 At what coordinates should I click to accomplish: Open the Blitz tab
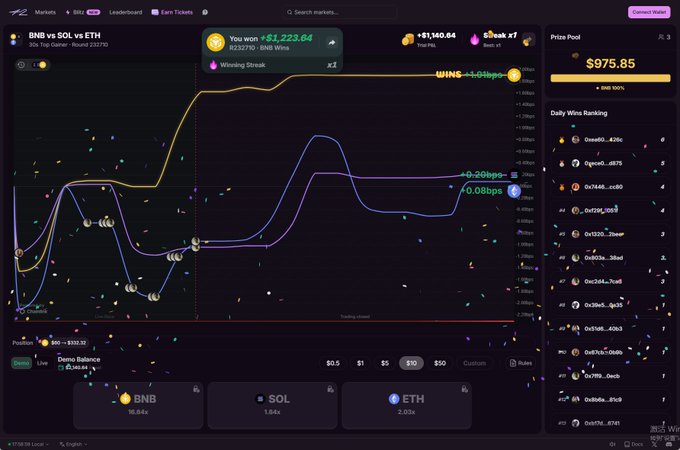coord(82,12)
